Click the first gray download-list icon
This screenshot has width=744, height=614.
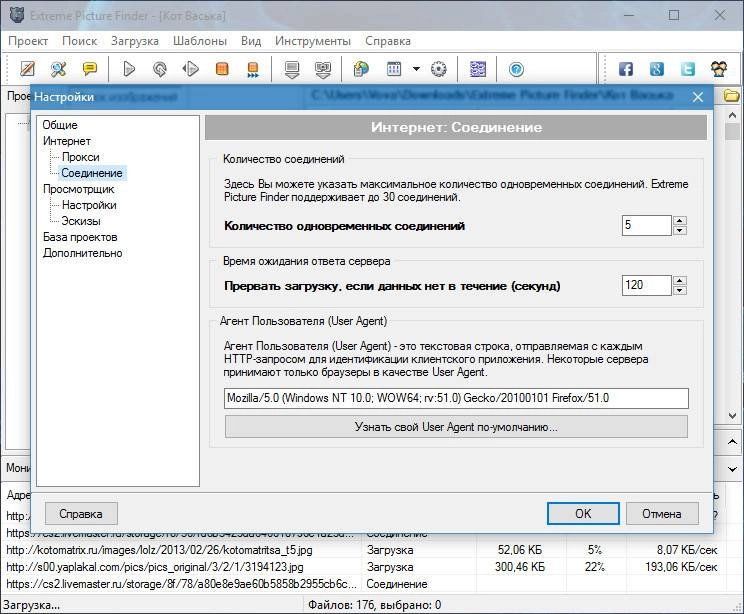[292, 69]
